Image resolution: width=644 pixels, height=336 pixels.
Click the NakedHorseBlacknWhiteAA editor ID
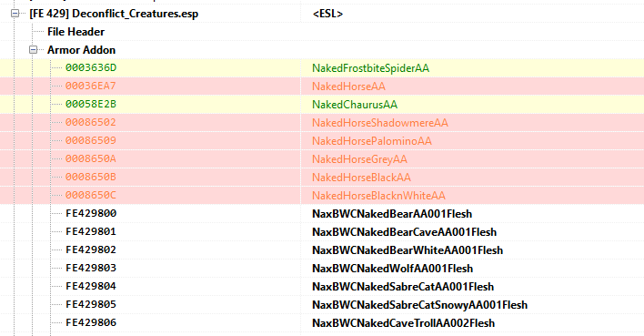pos(378,196)
